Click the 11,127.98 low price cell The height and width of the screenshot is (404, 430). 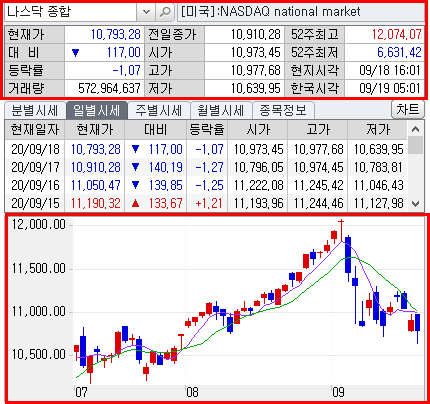pyautogui.click(x=378, y=203)
